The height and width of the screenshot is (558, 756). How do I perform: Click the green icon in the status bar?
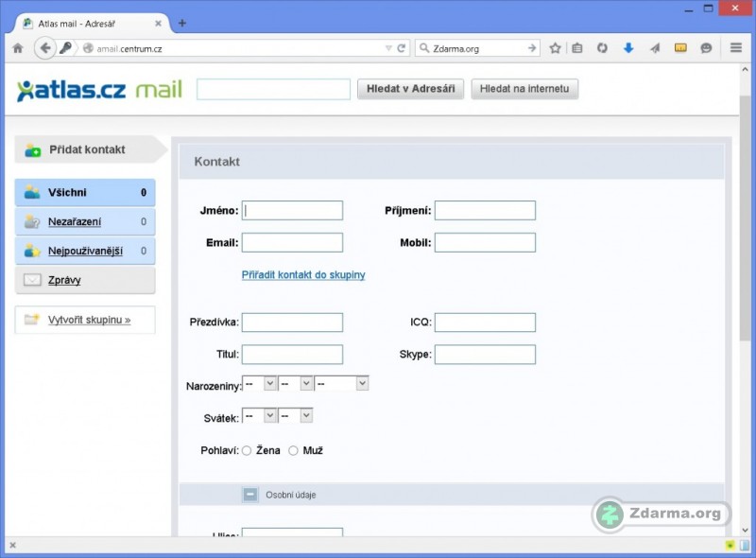(x=730, y=545)
